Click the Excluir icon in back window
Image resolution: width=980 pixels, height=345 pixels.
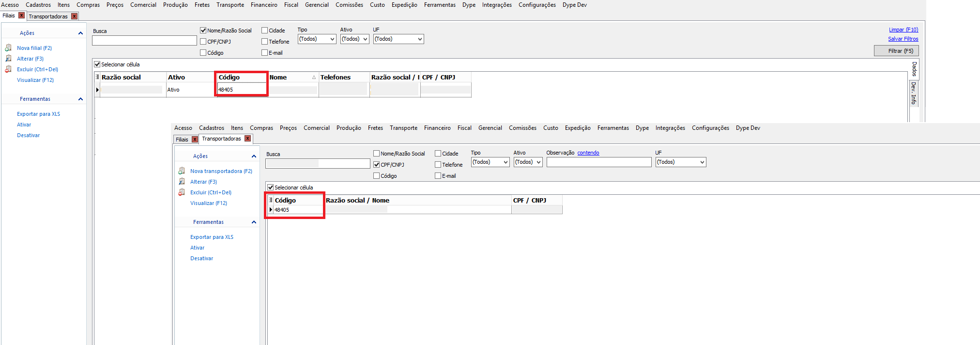pyautogui.click(x=8, y=69)
